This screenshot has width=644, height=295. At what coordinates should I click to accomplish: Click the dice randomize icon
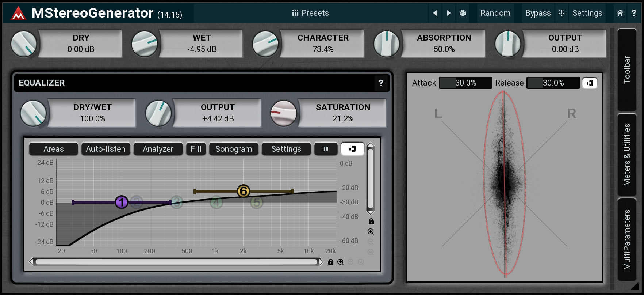coord(463,13)
